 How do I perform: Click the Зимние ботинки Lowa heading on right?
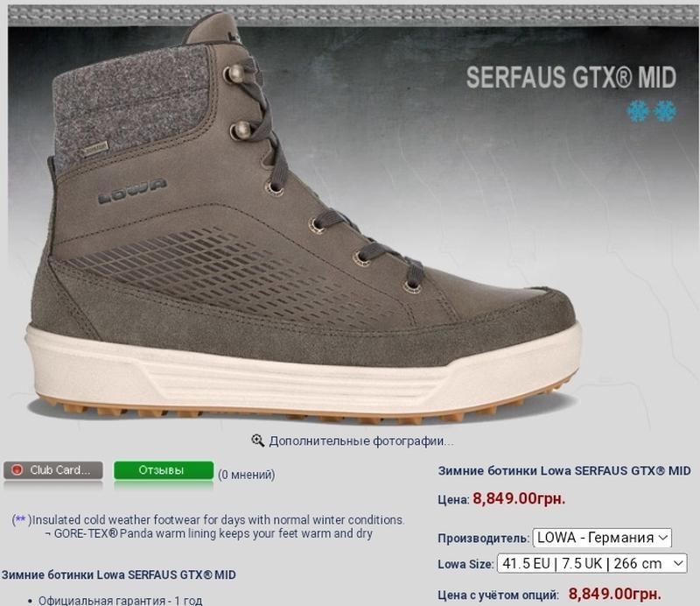point(564,470)
